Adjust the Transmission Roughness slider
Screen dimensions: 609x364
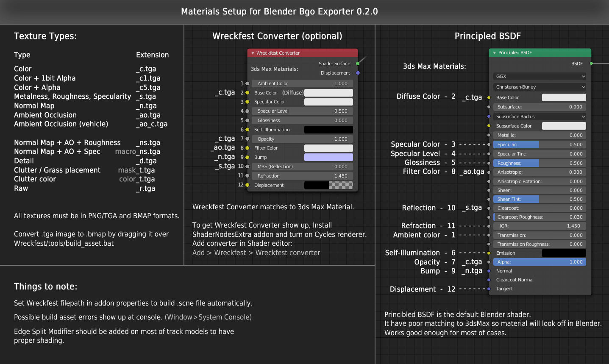[x=539, y=244]
